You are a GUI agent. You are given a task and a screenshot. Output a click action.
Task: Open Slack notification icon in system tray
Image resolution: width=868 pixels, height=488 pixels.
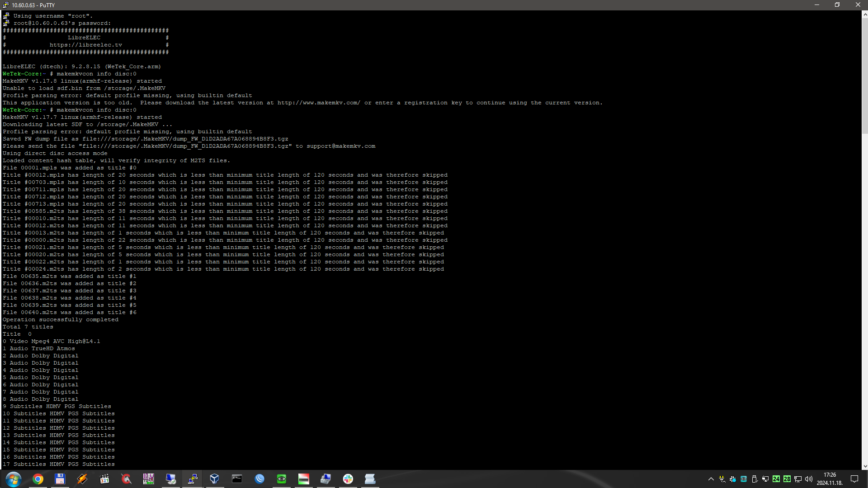click(733, 479)
